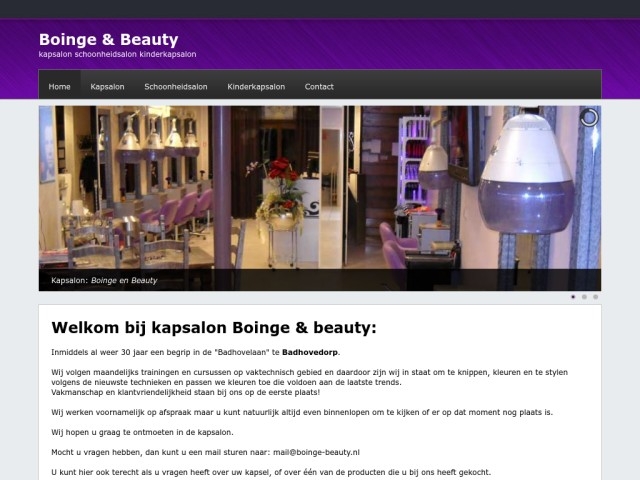Screen dimensions: 640x480
Task: Click the salon slideshow main image
Action: point(320,198)
